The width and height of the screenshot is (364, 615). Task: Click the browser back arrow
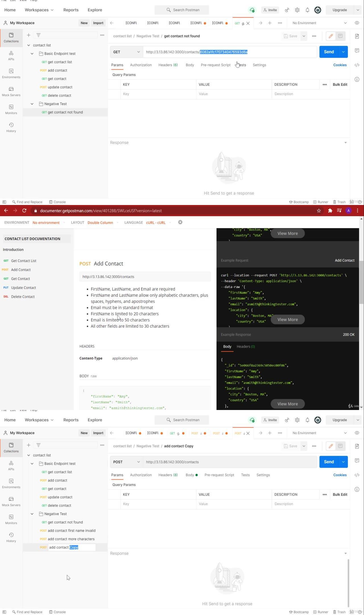pyautogui.click(x=6, y=211)
